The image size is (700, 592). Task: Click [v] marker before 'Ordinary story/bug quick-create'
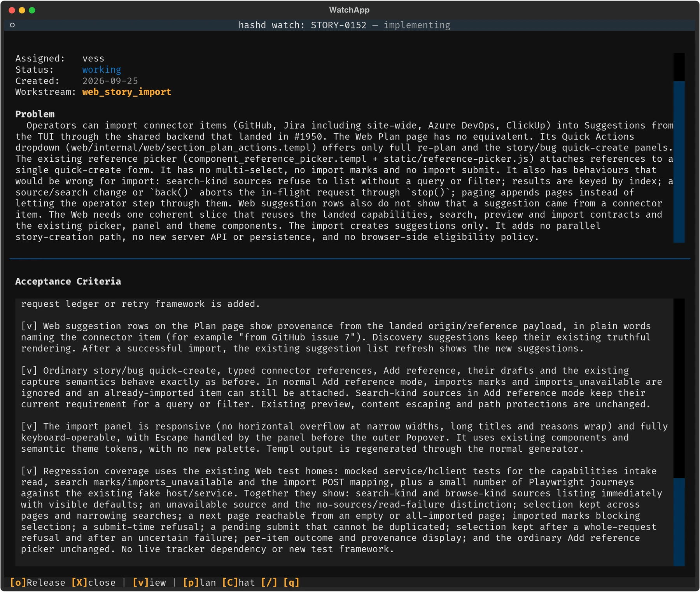(29, 371)
